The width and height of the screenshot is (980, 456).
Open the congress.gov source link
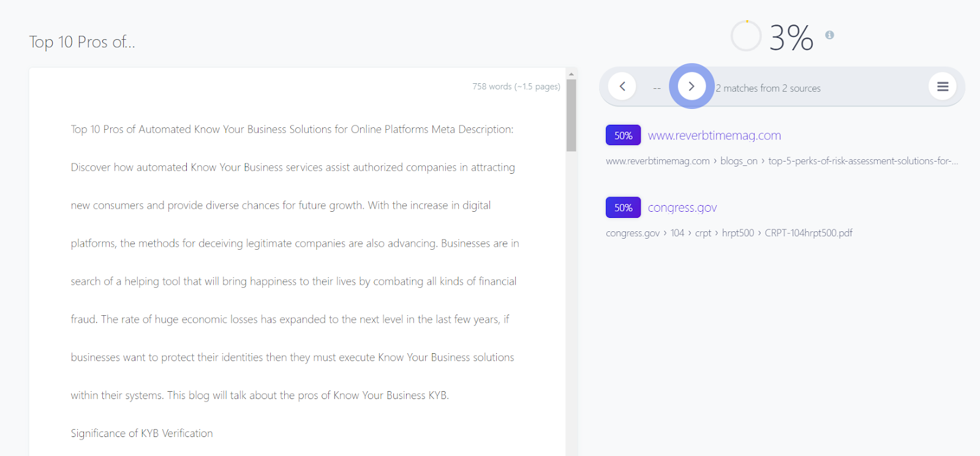[x=682, y=207]
